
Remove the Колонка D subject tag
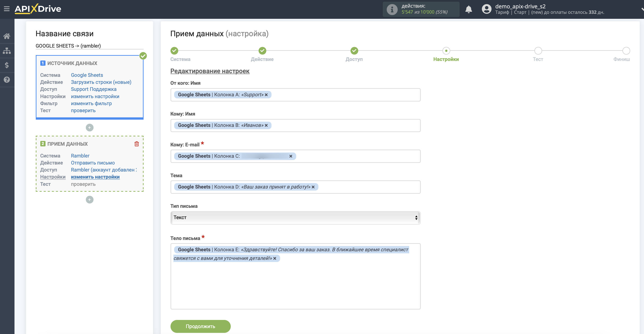point(313,187)
